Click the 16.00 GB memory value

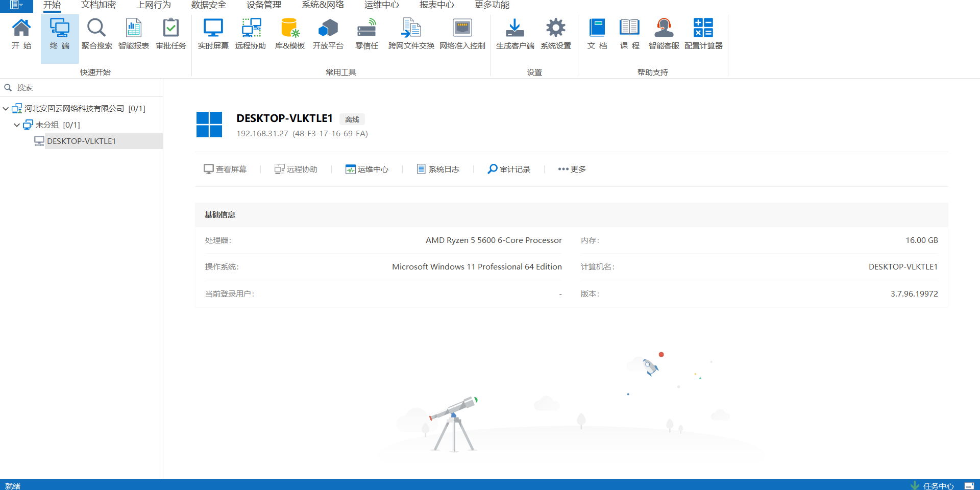[x=922, y=240]
